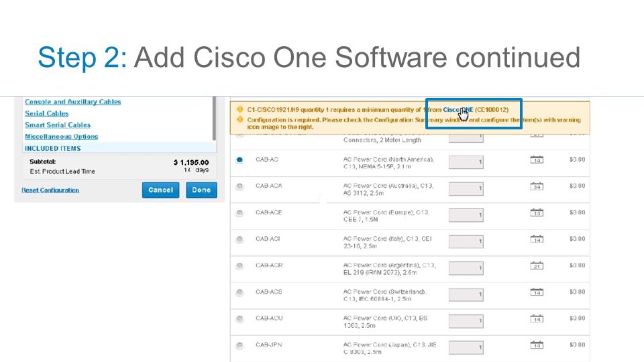
Task: Click quantity field for CAB-ACR
Action: 466,267
